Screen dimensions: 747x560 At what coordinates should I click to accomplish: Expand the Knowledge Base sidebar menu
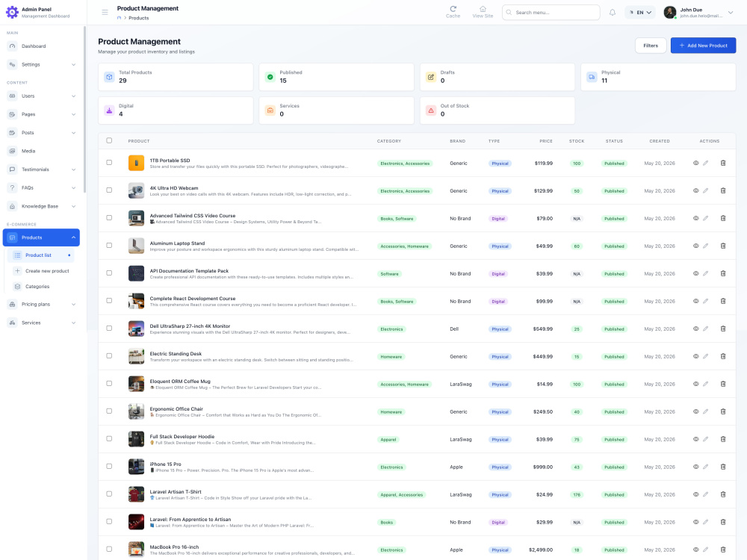(41, 206)
